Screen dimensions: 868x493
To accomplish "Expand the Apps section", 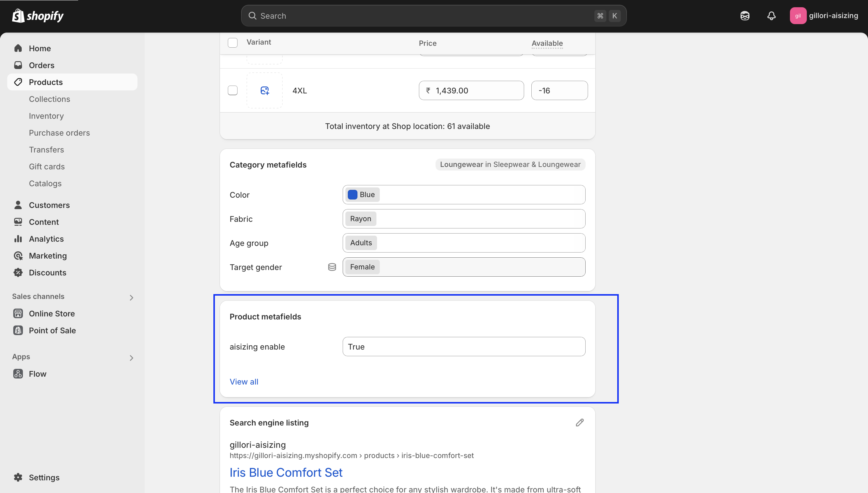I will 131,358.
